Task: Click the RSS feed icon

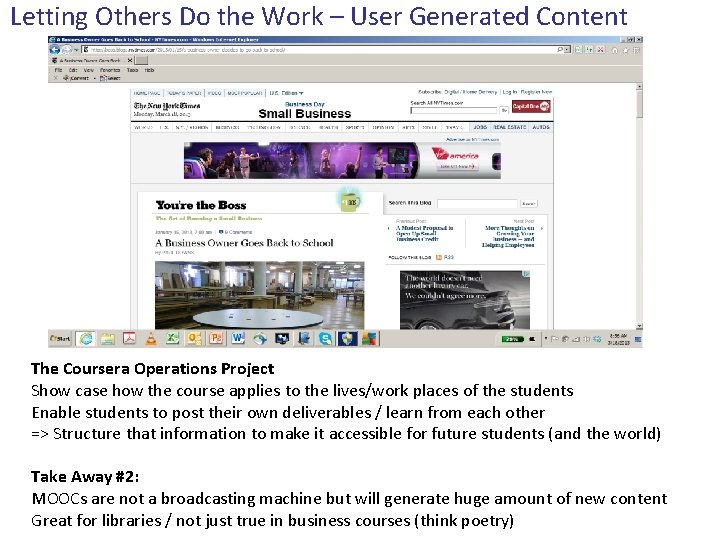Action: (439, 257)
